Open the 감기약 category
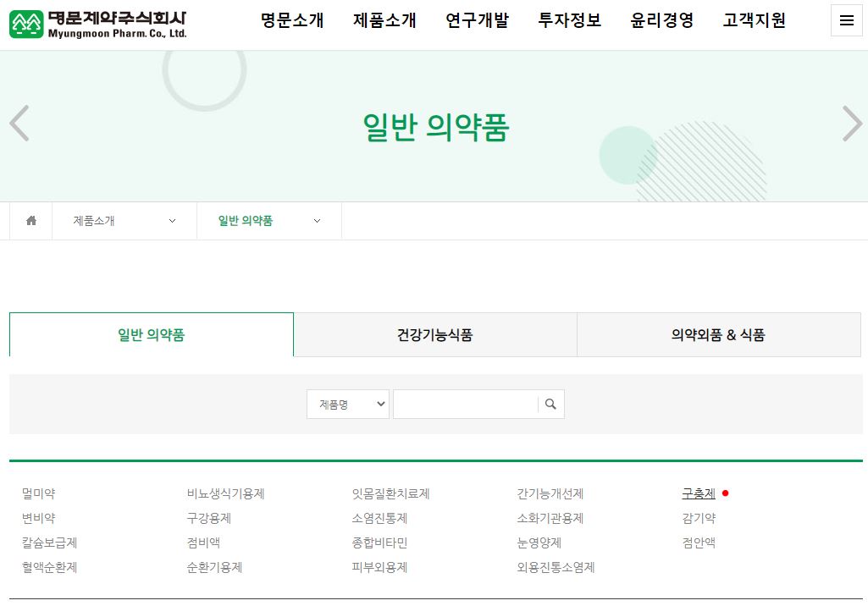The image size is (868, 606). pyautogui.click(x=698, y=517)
